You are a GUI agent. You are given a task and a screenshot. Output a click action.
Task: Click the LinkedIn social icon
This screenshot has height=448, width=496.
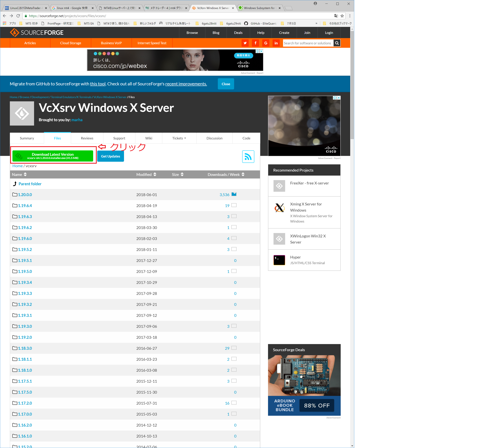[276, 43]
